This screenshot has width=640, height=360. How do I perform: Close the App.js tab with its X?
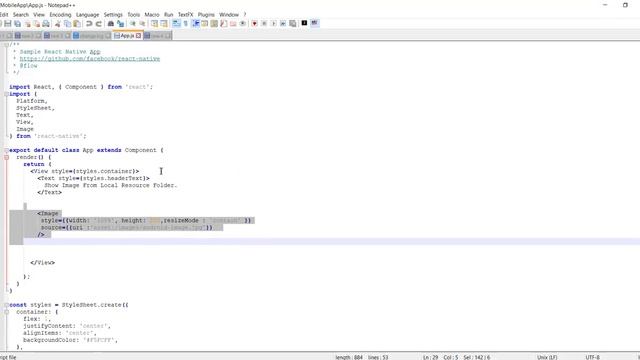click(138, 36)
